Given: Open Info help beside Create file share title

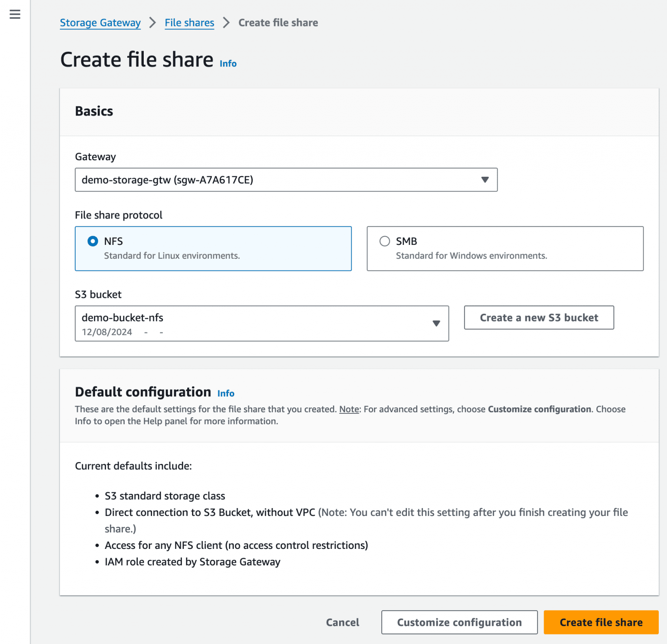Looking at the screenshot, I should [228, 63].
